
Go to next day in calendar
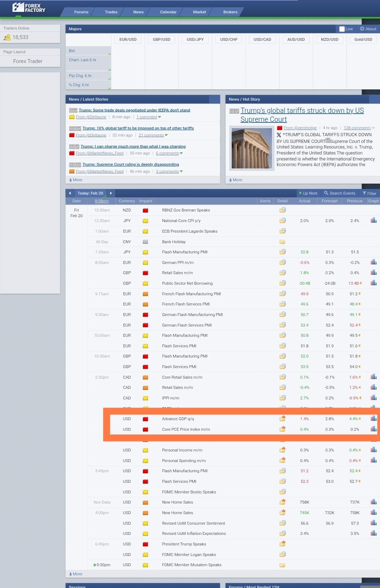(111, 193)
